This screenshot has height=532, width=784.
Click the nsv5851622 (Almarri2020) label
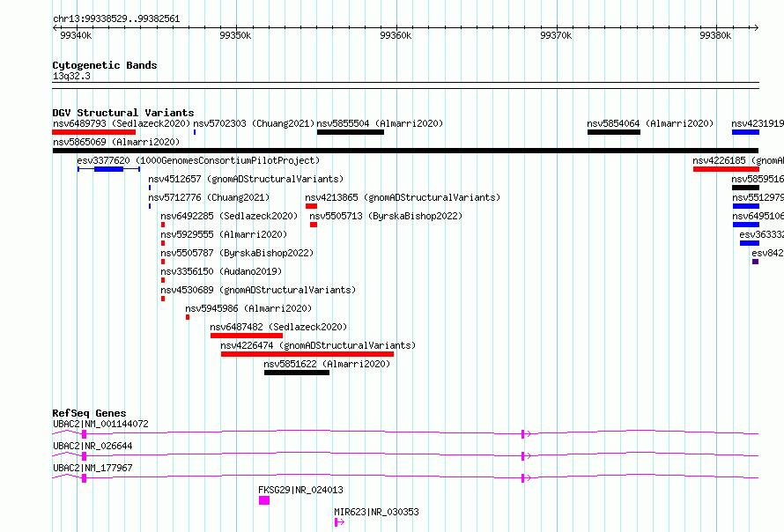[x=327, y=364]
